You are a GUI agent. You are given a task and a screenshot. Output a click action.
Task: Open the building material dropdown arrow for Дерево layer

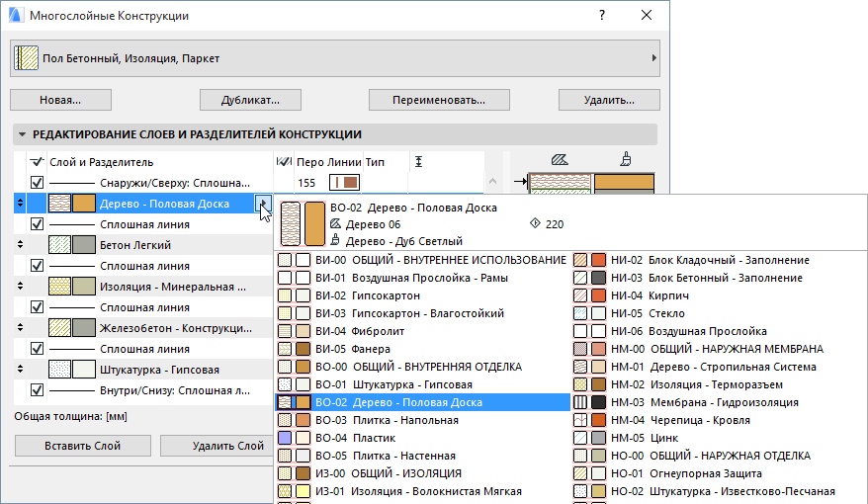tap(263, 204)
